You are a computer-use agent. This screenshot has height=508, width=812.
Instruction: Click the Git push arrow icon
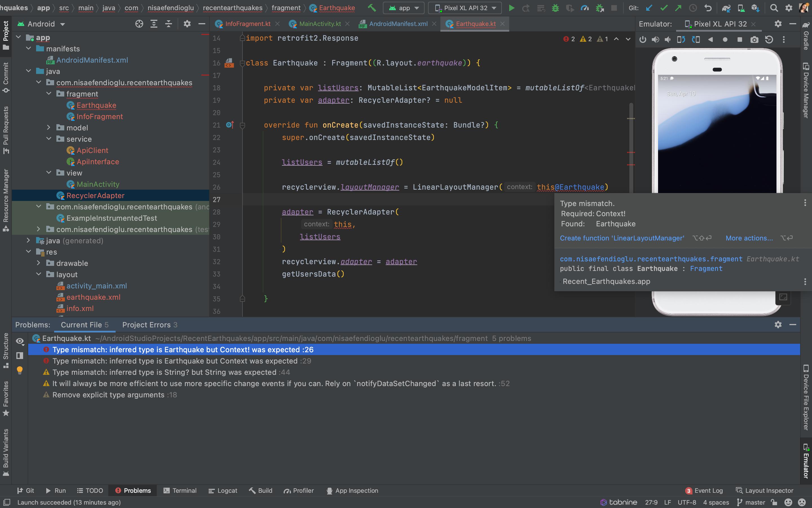coord(678,8)
